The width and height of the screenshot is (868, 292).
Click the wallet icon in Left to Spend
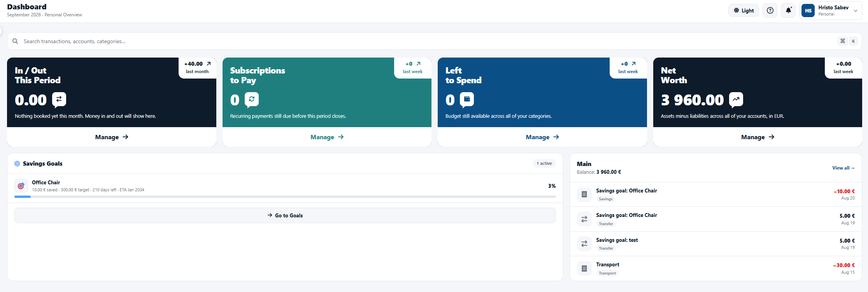tap(467, 100)
